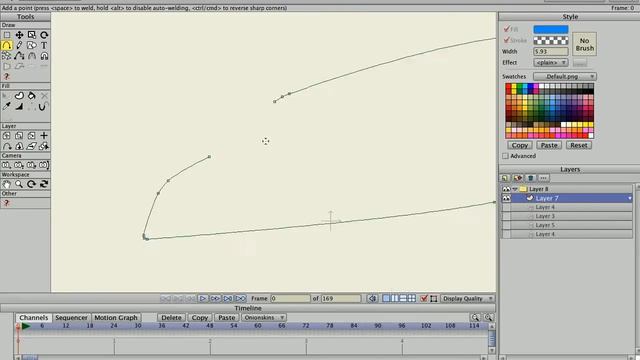The height and width of the screenshot is (360, 640).
Task: Choose the Translate Points tool
Action: tap(19, 35)
